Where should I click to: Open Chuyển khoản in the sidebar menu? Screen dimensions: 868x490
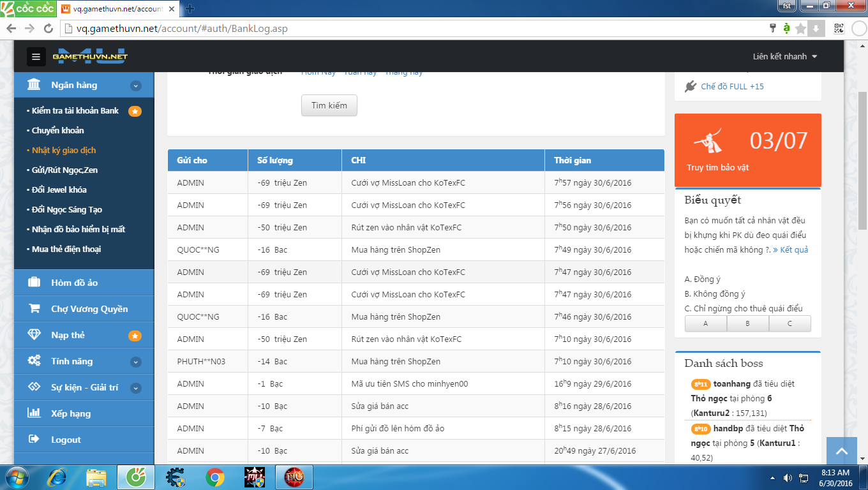tap(58, 130)
